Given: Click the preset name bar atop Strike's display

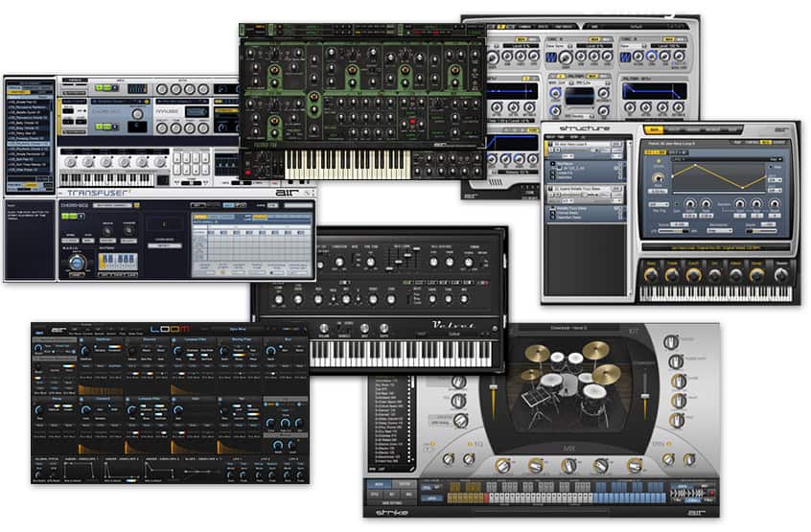Looking at the screenshot, I should [568, 328].
